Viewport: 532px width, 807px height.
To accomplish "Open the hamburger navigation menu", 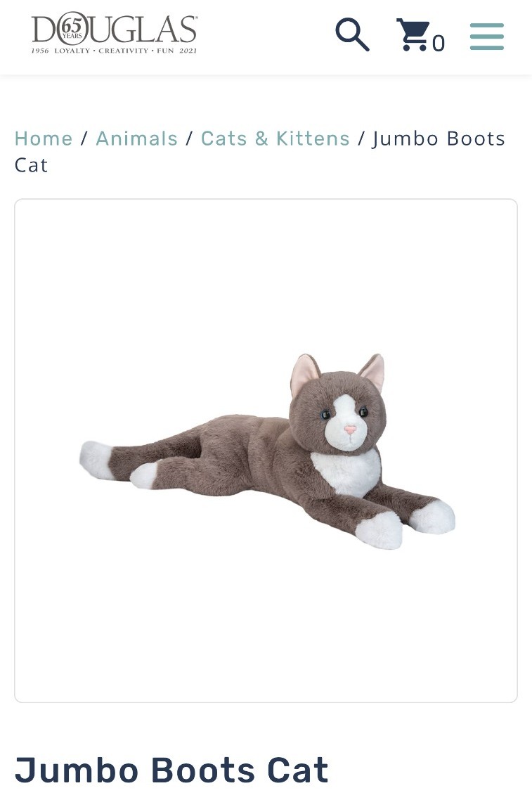I will point(487,36).
